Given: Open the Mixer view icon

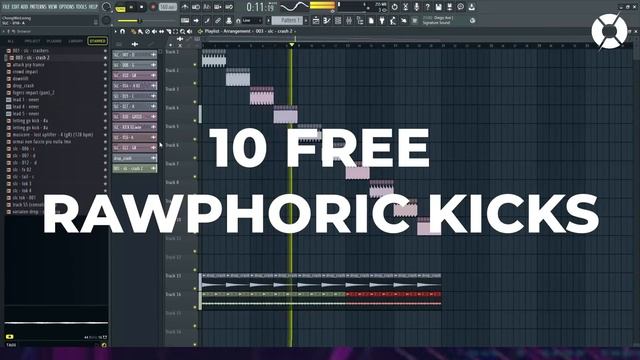Looking at the screenshot, I should (x=349, y=20).
